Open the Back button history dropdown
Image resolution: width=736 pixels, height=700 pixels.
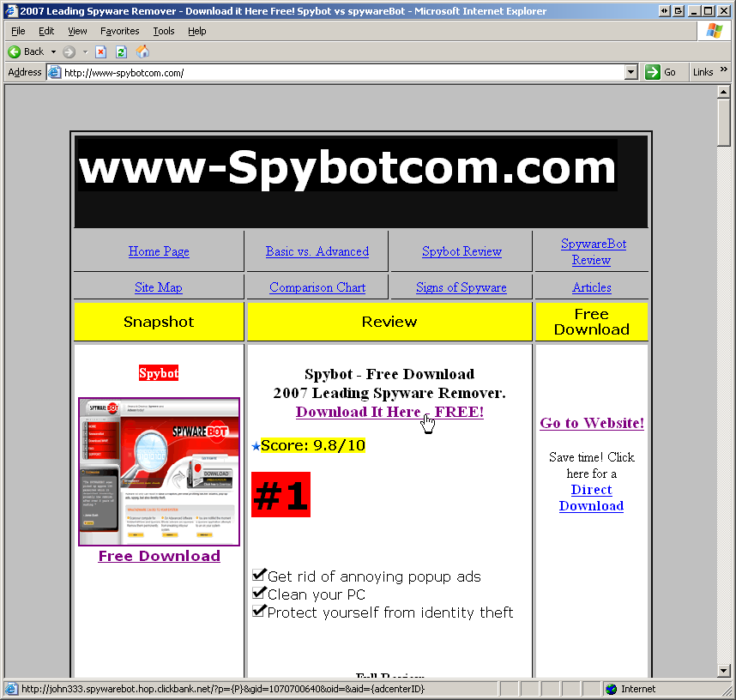53,51
